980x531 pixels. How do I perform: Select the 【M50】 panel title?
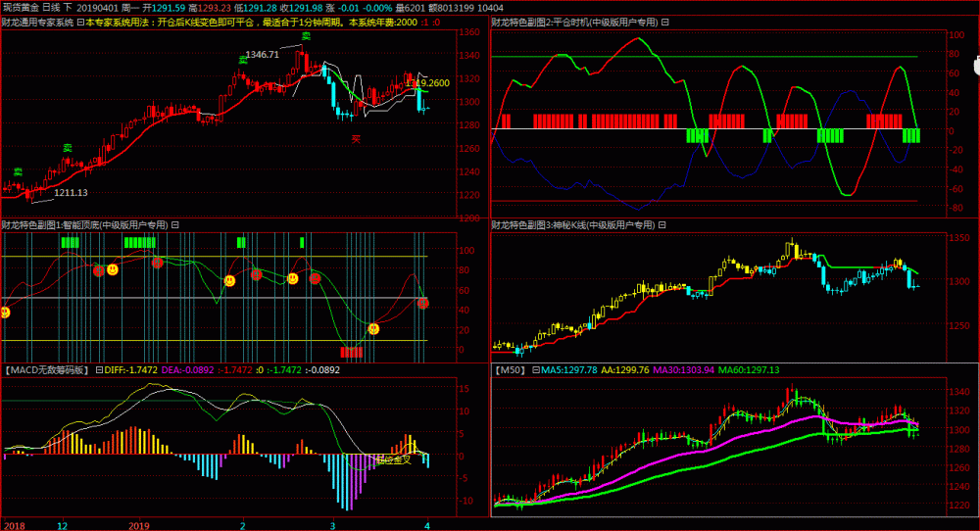tap(512, 369)
